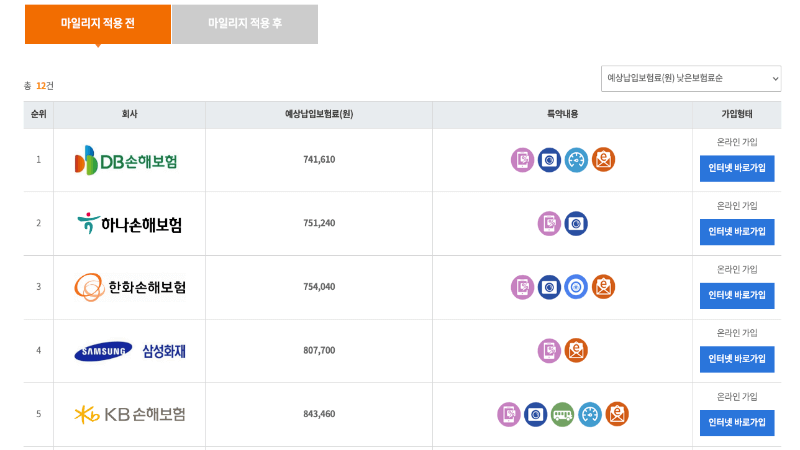The height and width of the screenshot is (450, 800).
Task: Click the 예상납입보험료(원) column header
Action: click(319, 114)
